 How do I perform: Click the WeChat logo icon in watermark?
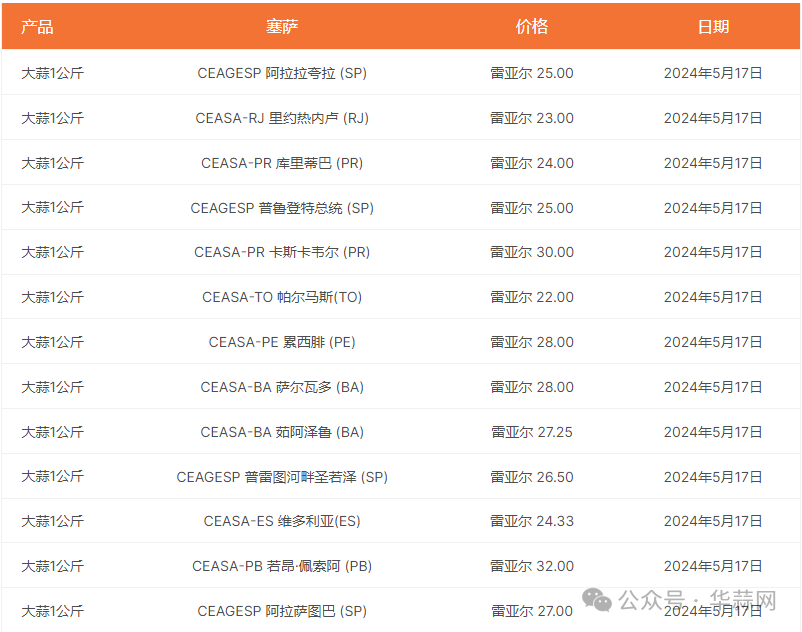[597, 600]
